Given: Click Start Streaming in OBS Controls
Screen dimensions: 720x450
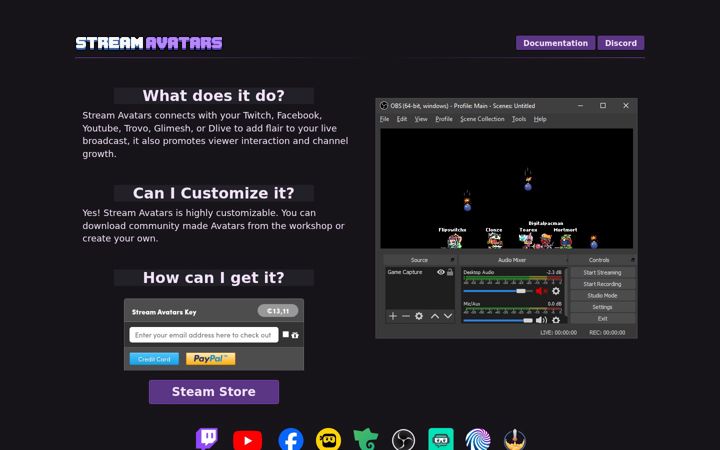Looking at the screenshot, I should [602, 272].
